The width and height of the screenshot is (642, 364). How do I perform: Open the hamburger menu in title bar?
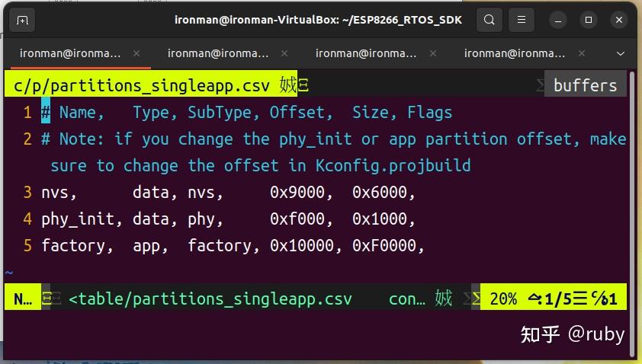tap(521, 20)
